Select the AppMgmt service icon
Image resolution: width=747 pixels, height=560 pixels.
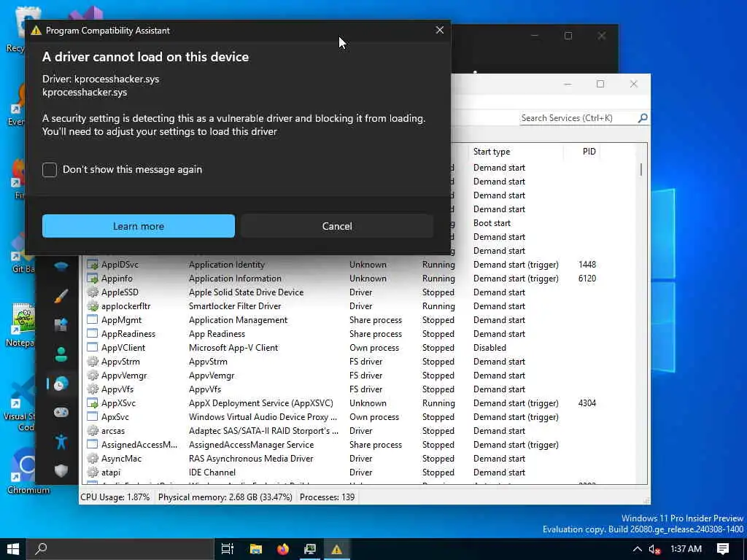[93, 320]
